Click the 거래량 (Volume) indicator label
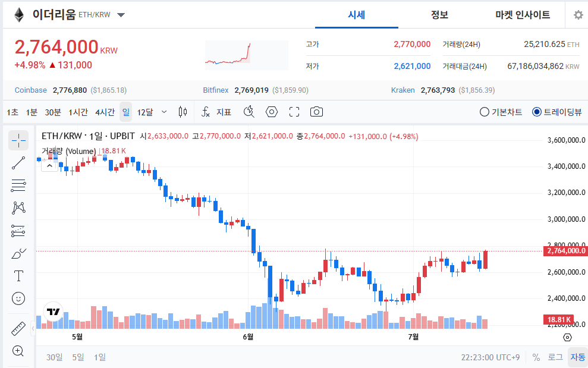This screenshot has height=368, width=588. tap(68, 151)
